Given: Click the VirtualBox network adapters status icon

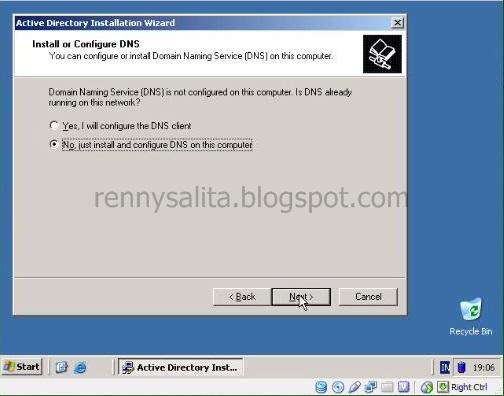Looking at the screenshot, I should click(x=371, y=387).
